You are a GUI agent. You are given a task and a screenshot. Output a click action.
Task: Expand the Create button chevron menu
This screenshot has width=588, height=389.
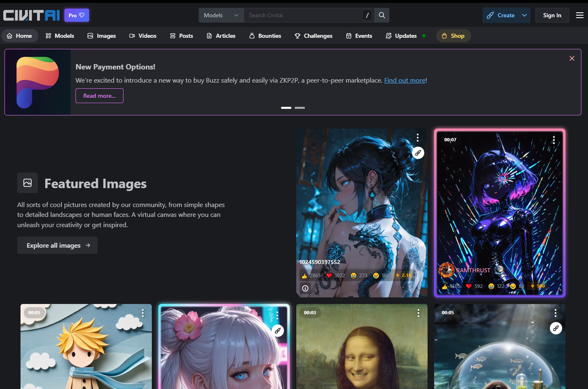524,15
